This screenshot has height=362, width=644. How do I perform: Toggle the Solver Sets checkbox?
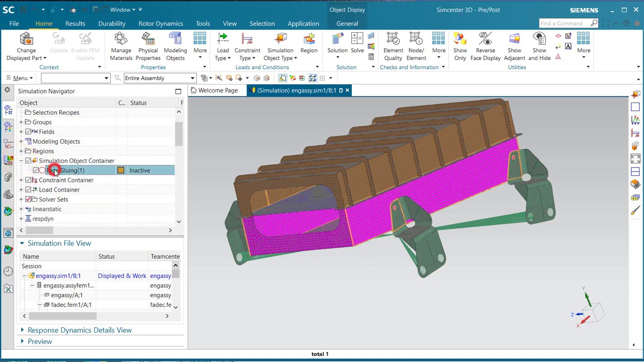coord(28,199)
